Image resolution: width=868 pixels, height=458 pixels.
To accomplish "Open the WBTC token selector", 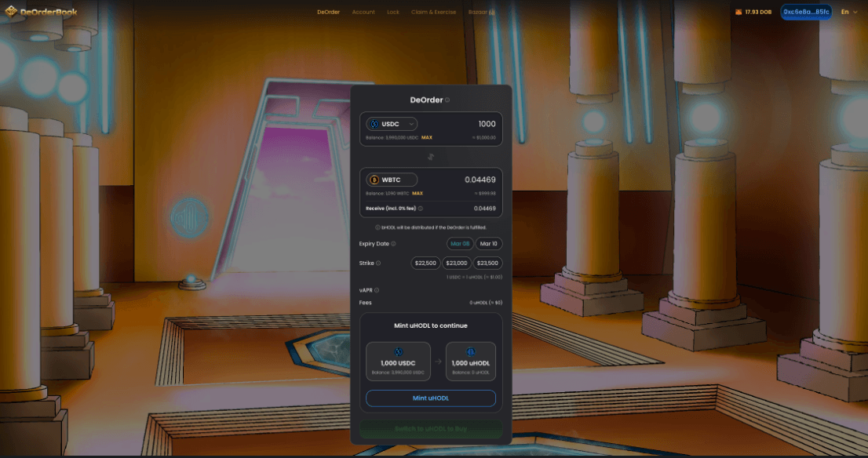I will [x=392, y=180].
